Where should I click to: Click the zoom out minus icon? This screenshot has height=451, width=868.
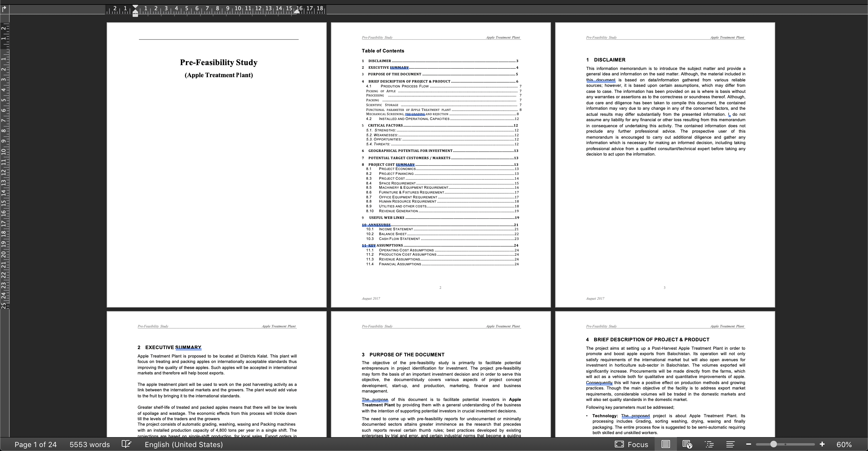pyautogui.click(x=748, y=444)
